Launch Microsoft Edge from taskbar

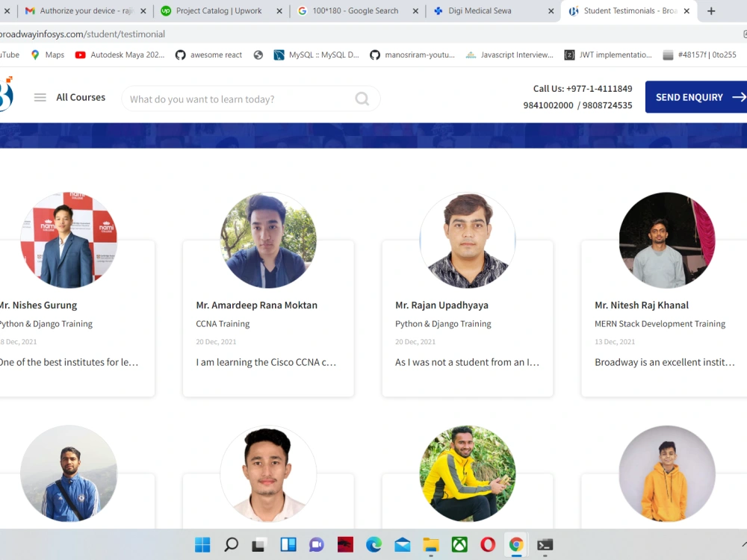click(x=374, y=544)
